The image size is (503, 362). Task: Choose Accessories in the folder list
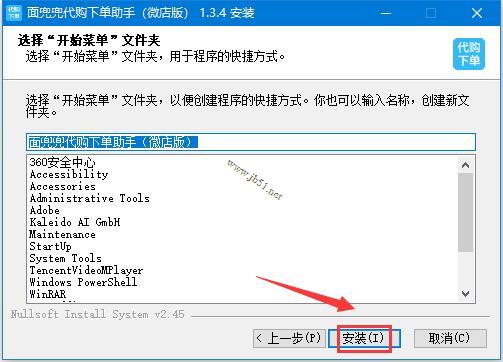[63, 186]
